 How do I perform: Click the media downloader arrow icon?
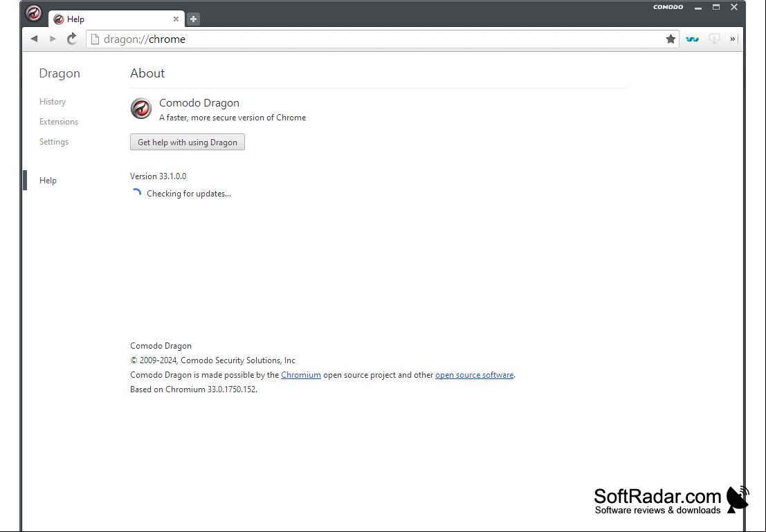tap(714, 39)
